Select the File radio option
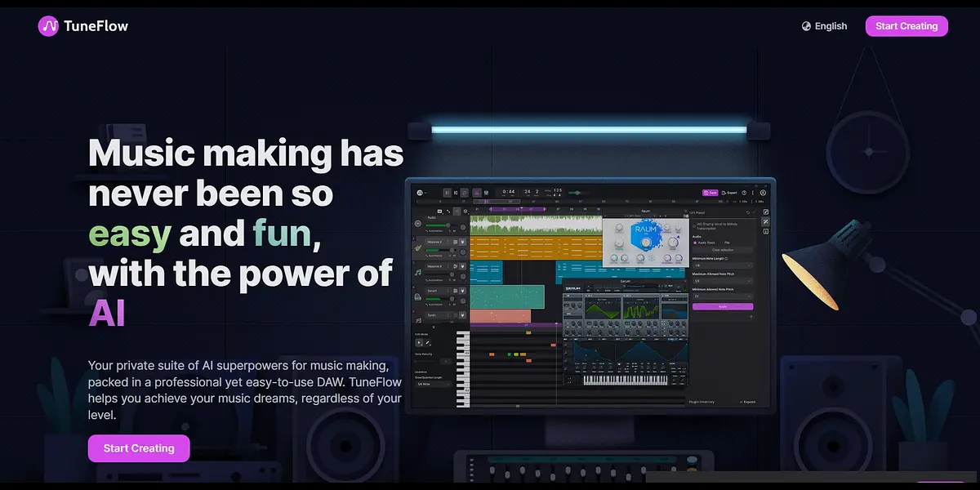The width and height of the screenshot is (980, 490). click(x=723, y=243)
